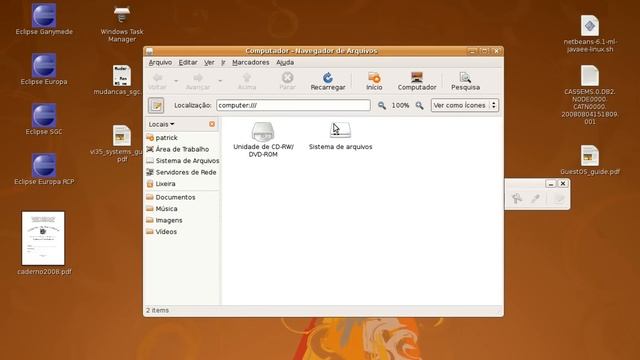Select the Eclipse Ganymede desktop icon
Screen dimensions: 640x360
44,20
